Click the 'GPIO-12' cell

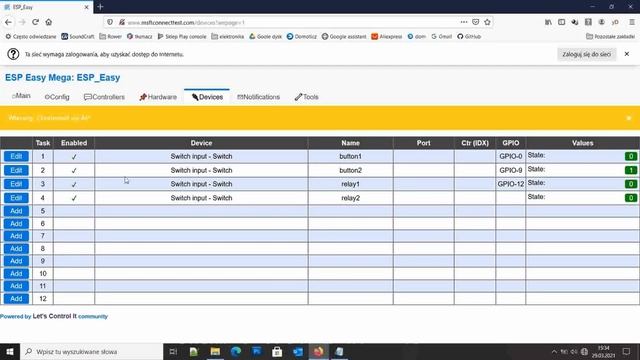511,184
